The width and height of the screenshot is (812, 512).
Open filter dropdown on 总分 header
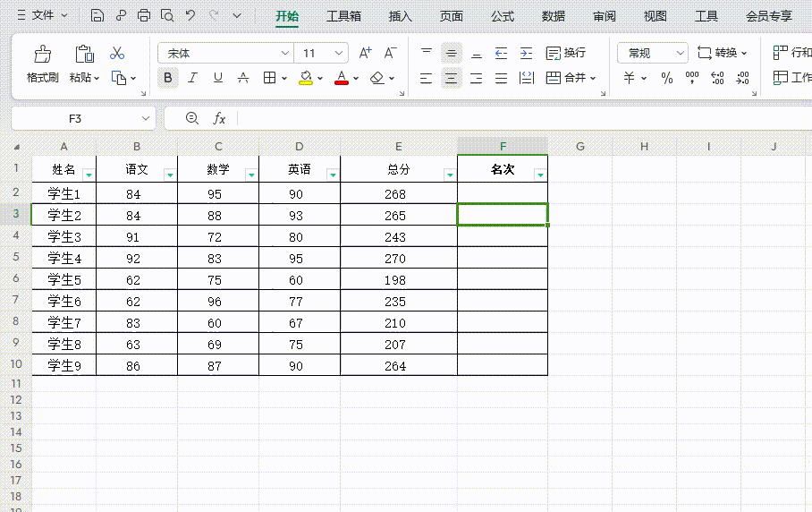click(450, 175)
